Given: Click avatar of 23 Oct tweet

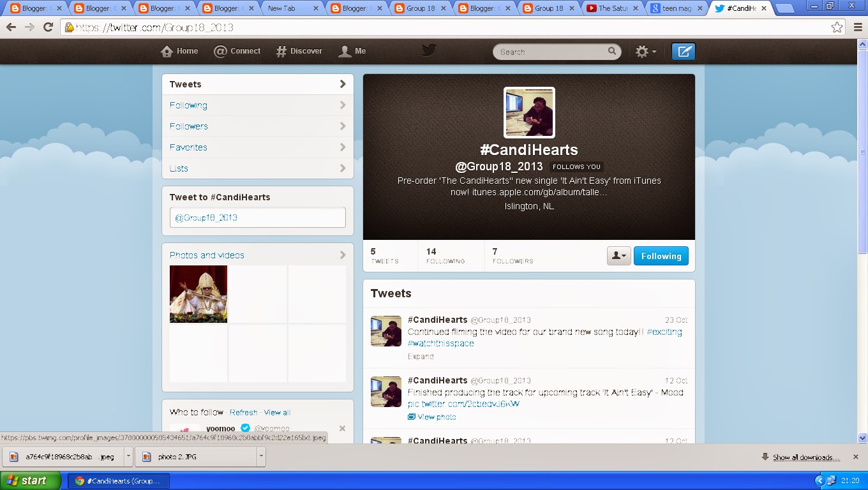Looking at the screenshot, I should click(386, 331).
